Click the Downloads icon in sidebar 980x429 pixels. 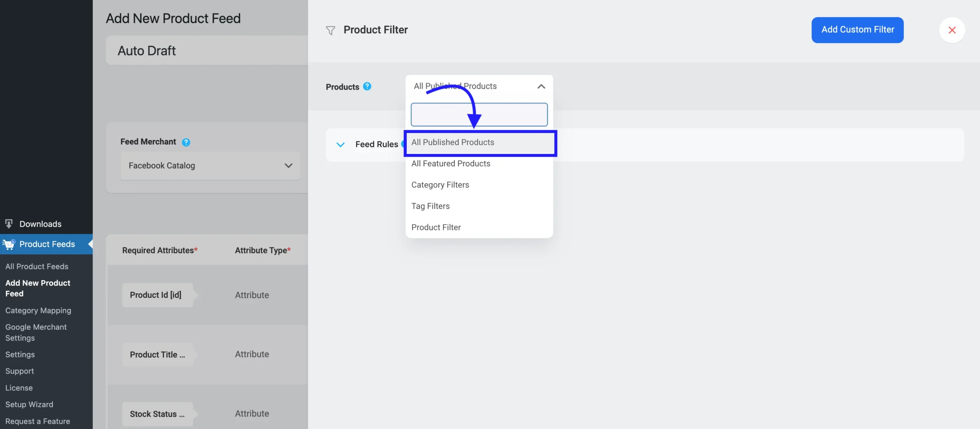[x=9, y=224]
